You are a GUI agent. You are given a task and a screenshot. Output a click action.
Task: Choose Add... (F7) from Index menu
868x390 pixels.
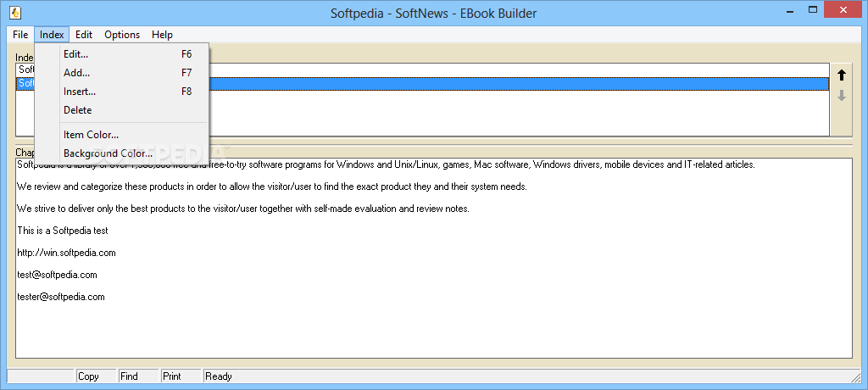click(122, 73)
